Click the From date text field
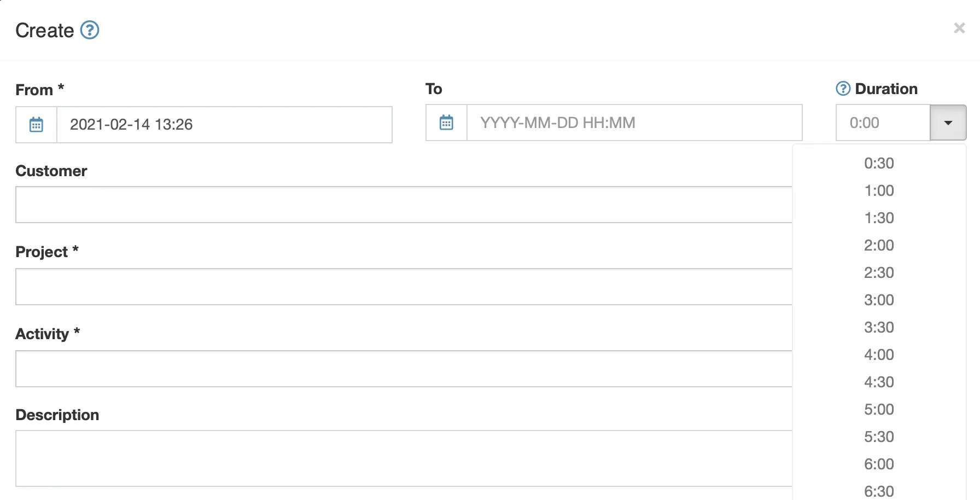980x500 pixels. pos(224,125)
